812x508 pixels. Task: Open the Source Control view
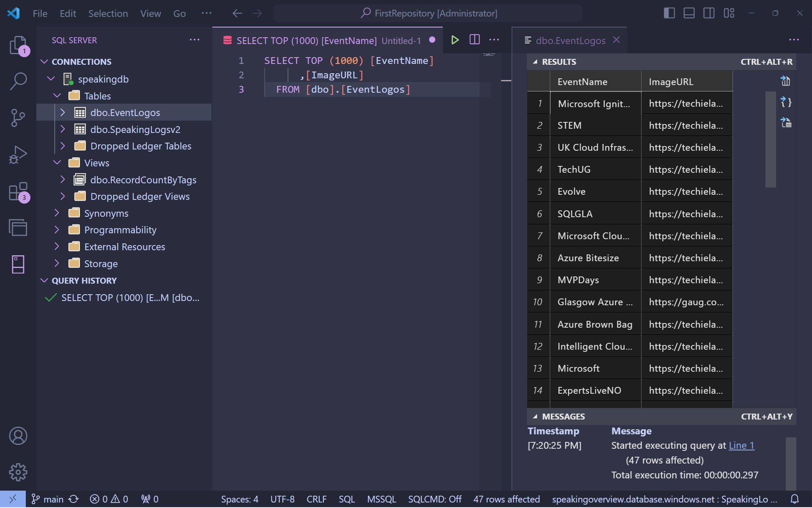tap(18, 118)
